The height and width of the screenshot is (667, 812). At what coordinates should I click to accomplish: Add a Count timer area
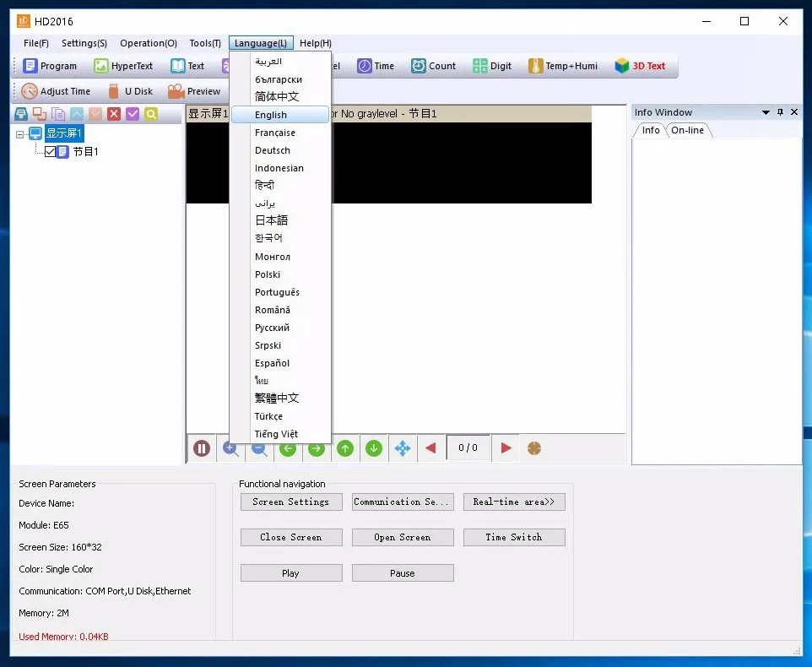[x=434, y=66]
